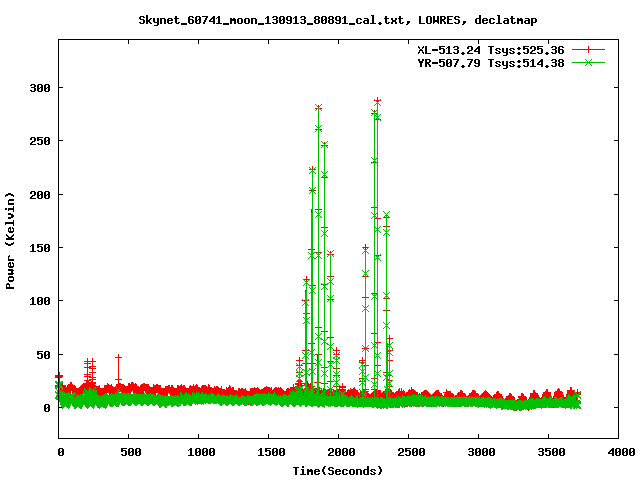Click the x-axis tick label "3500"
The width and height of the screenshot is (640, 480).
551,452
